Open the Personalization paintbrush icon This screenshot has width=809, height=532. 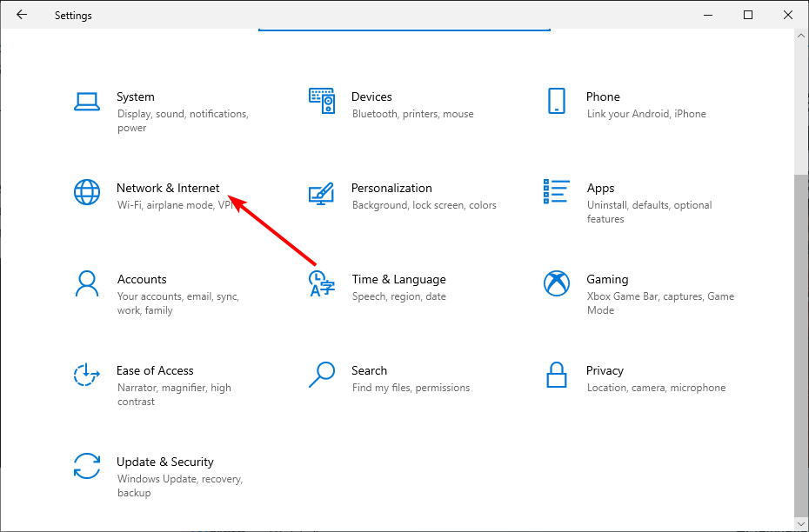point(322,194)
